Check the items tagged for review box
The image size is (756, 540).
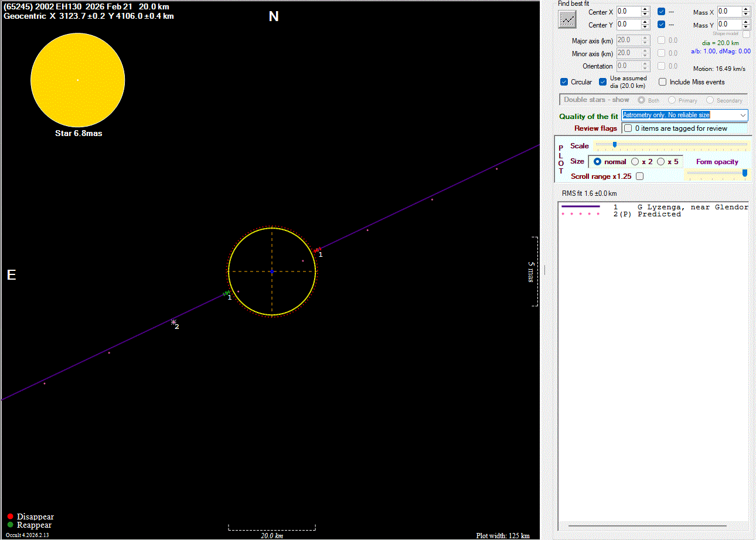(628, 128)
